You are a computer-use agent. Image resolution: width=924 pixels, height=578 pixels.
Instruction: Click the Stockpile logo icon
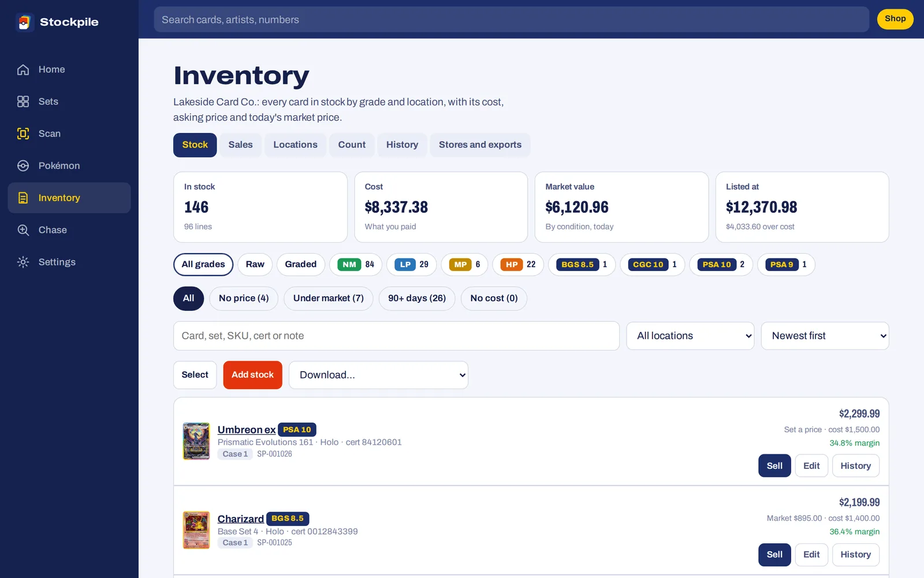(24, 22)
